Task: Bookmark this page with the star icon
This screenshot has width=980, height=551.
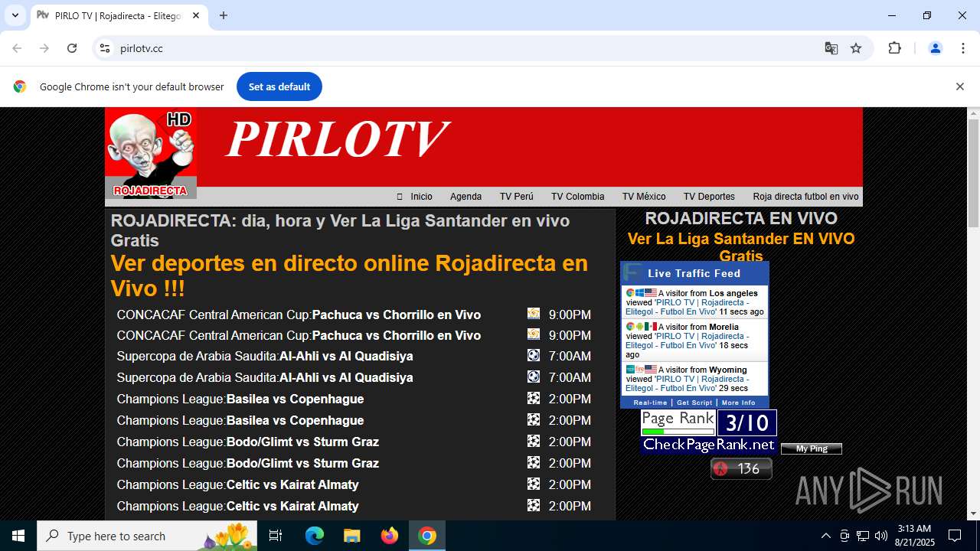Action: (x=856, y=48)
